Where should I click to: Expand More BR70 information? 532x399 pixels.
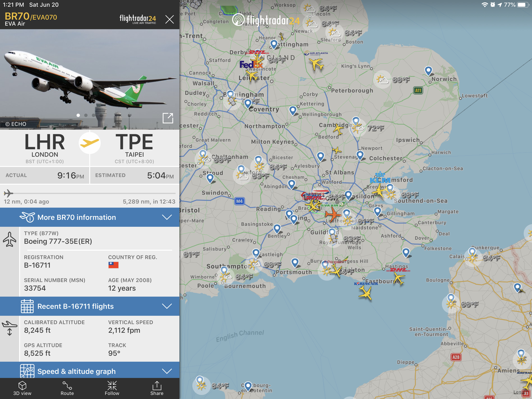coord(90,217)
